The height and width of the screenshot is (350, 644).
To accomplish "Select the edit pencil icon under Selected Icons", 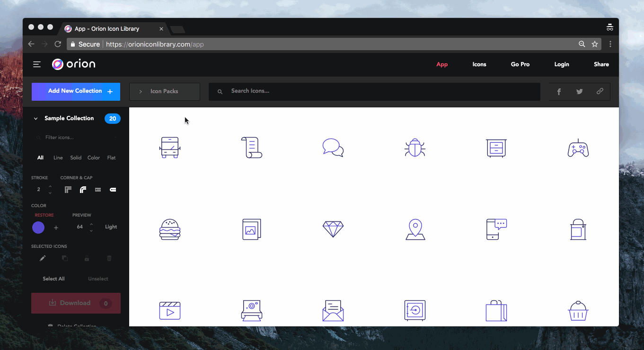I will pyautogui.click(x=42, y=258).
